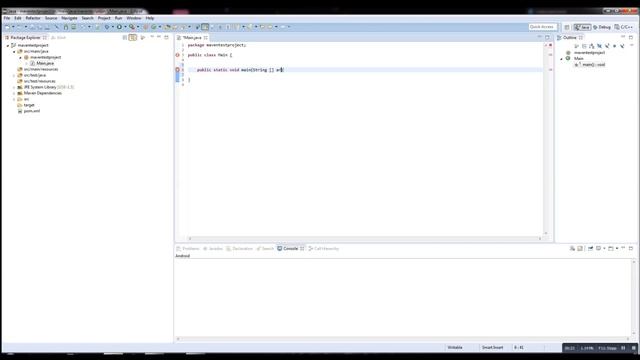Switch to the Call Hierarchy tab
Viewport: 640px width, 360px height.
(324, 249)
